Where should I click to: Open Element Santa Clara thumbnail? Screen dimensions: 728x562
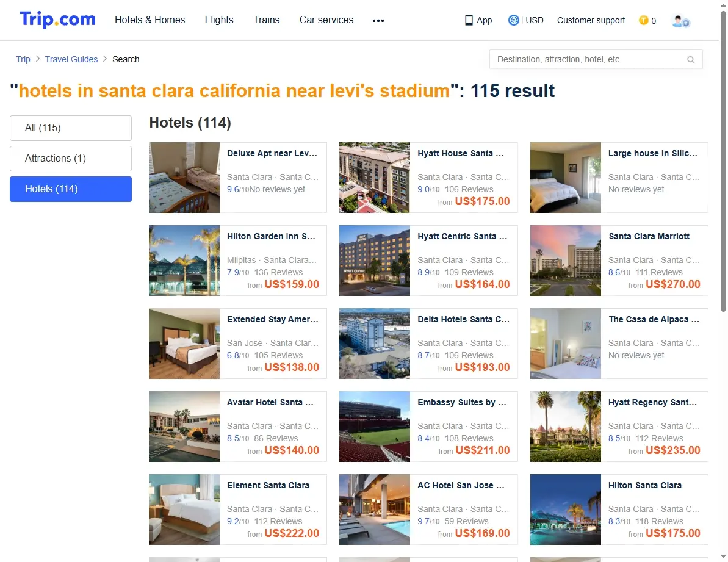point(184,510)
